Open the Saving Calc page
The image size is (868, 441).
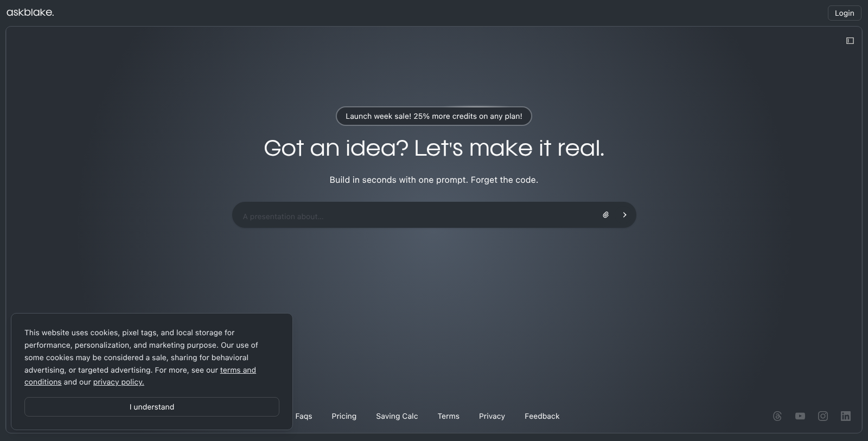point(397,416)
